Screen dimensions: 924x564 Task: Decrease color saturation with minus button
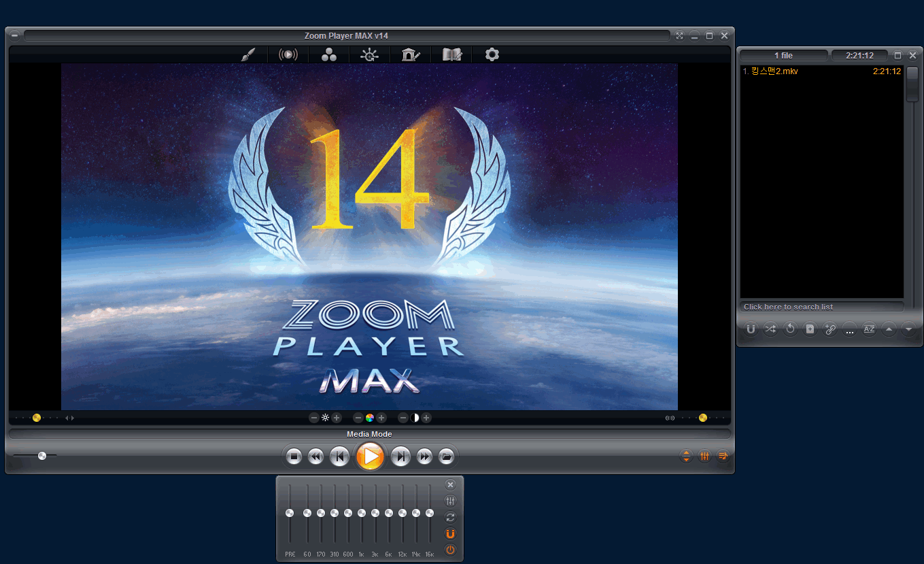point(358,418)
